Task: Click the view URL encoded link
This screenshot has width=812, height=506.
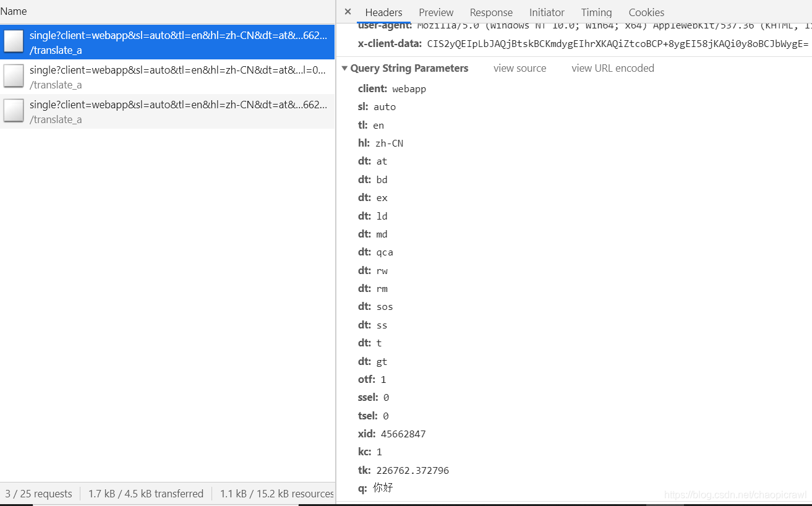Action: click(x=613, y=68)
